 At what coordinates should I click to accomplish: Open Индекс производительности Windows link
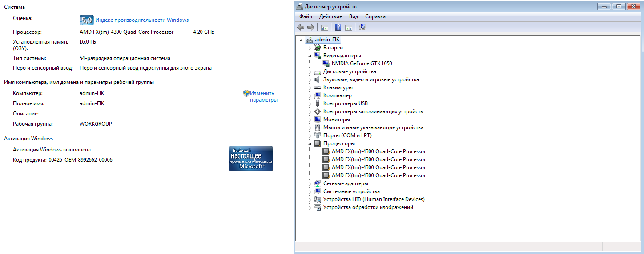(x=142, y=20)
